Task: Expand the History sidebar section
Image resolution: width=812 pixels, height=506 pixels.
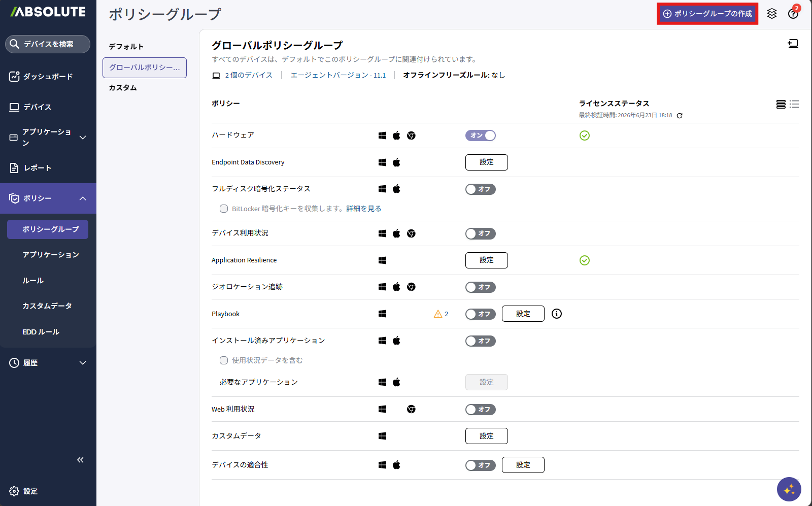Action: pyautogui.click(x=83, y=363)
